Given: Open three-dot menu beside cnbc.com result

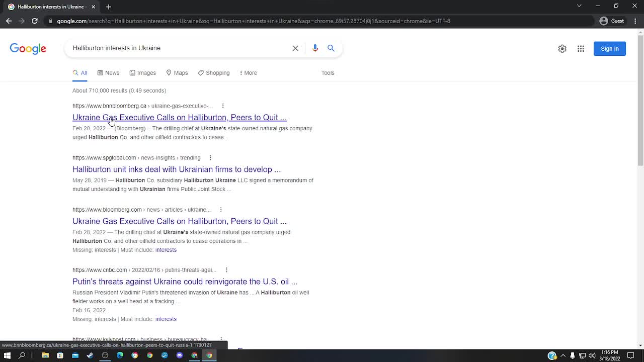Looking at the screenshot, I should (x=226, y=270).
